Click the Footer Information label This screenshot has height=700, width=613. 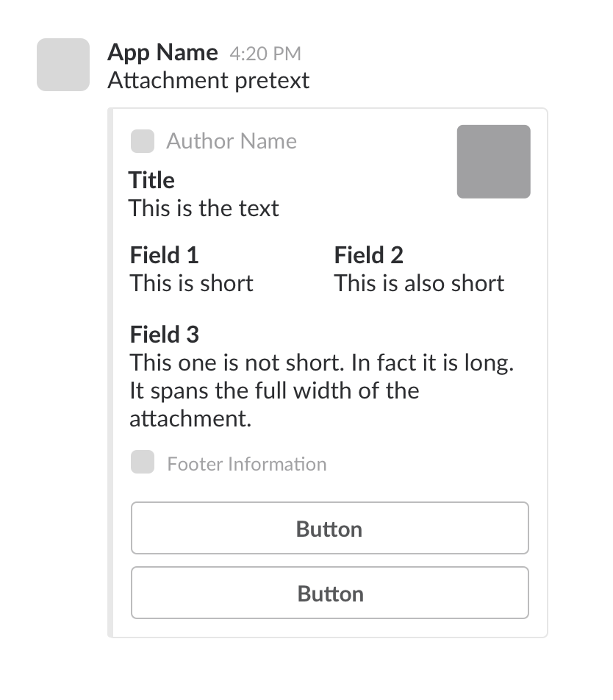[x=247, y=463]
